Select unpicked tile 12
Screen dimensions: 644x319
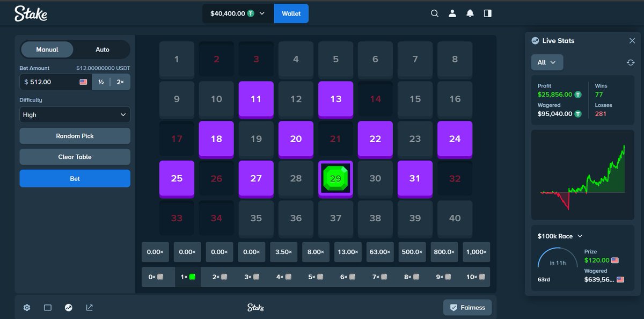click(x=296, y=99)
